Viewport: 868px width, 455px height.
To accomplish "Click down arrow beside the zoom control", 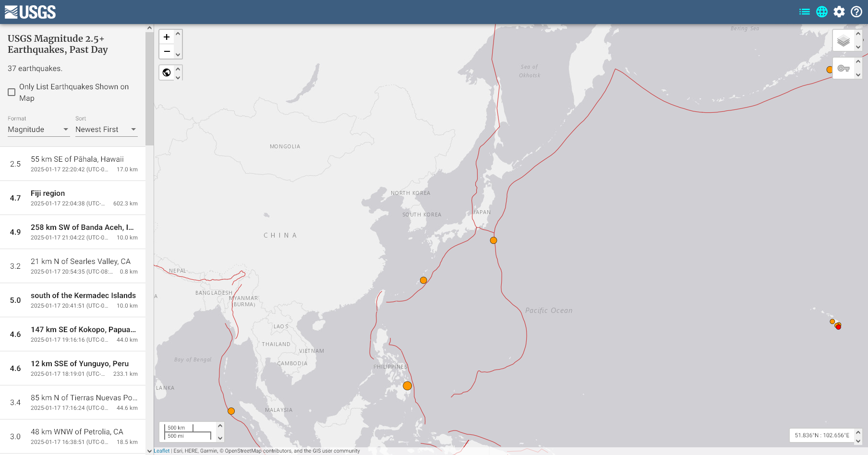I will pos(178,55).
